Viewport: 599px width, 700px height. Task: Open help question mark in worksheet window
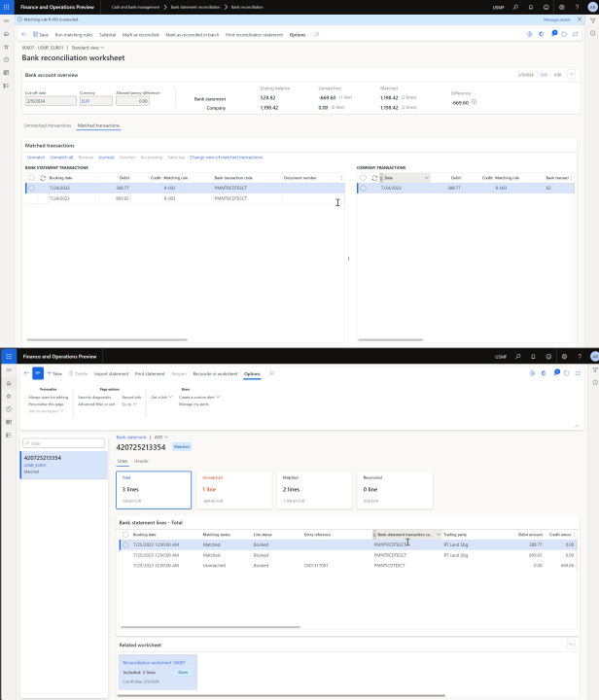coord(578,7)
